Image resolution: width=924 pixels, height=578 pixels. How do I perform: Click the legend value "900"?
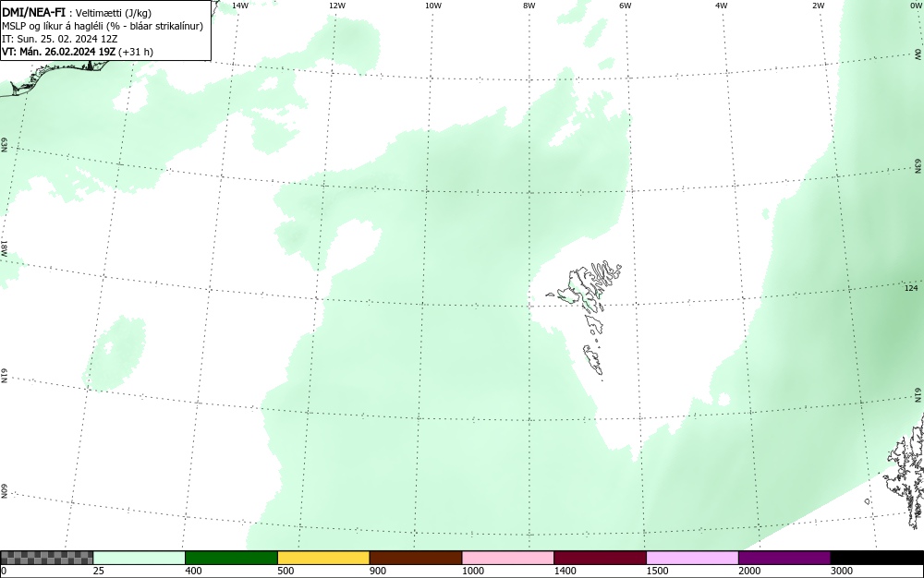click(378, 571)
